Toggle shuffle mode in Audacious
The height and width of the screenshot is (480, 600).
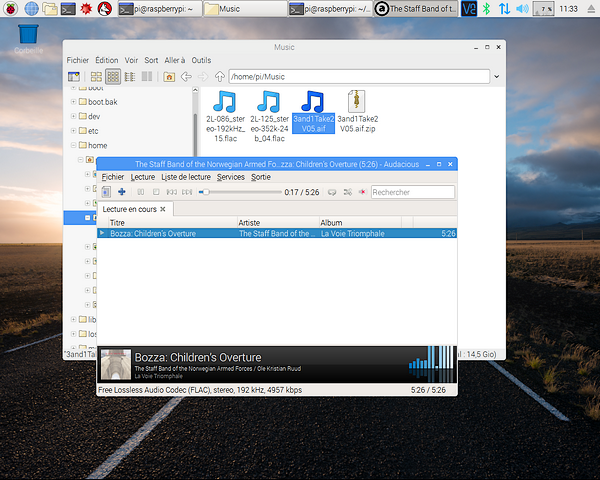[x=347, y=192]
